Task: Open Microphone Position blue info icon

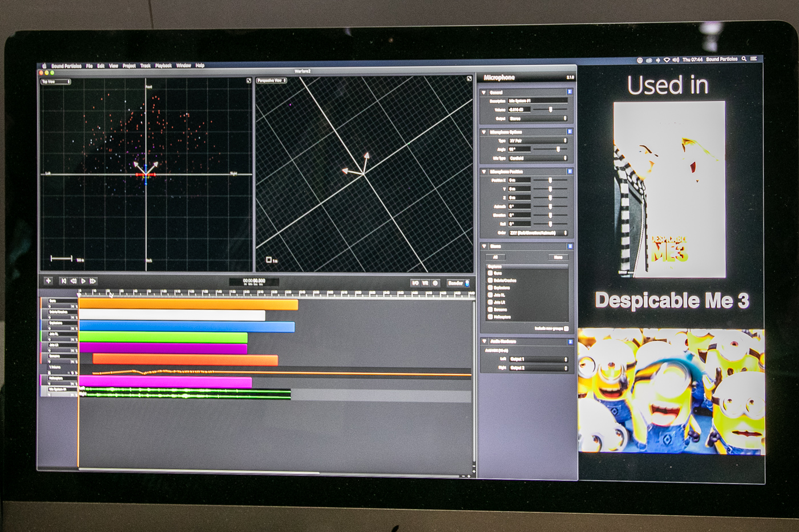Action: pos(570,171)
